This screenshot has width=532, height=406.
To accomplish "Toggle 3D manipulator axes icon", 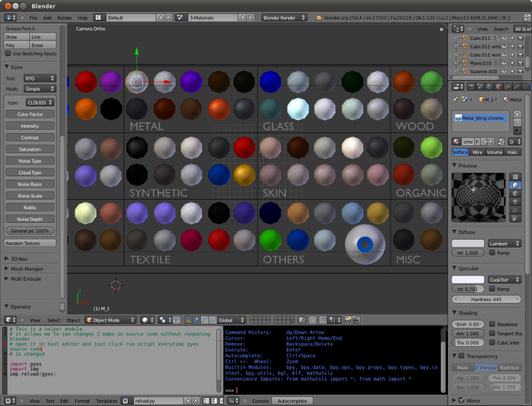I will (x=188, y=319).
